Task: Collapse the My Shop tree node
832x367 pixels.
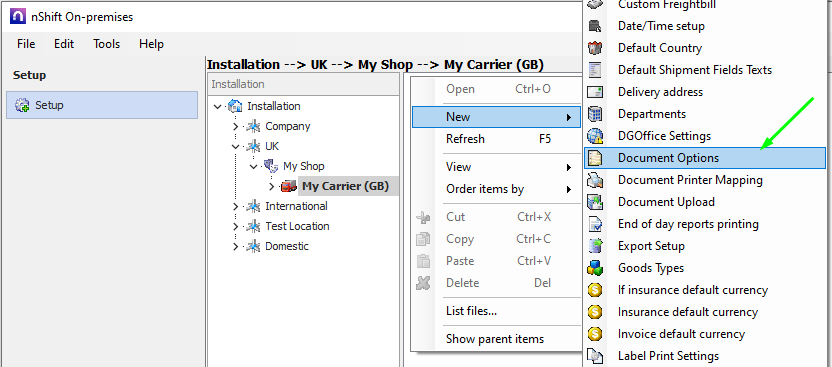Action: pyautogui.click(x=254, y=167)
